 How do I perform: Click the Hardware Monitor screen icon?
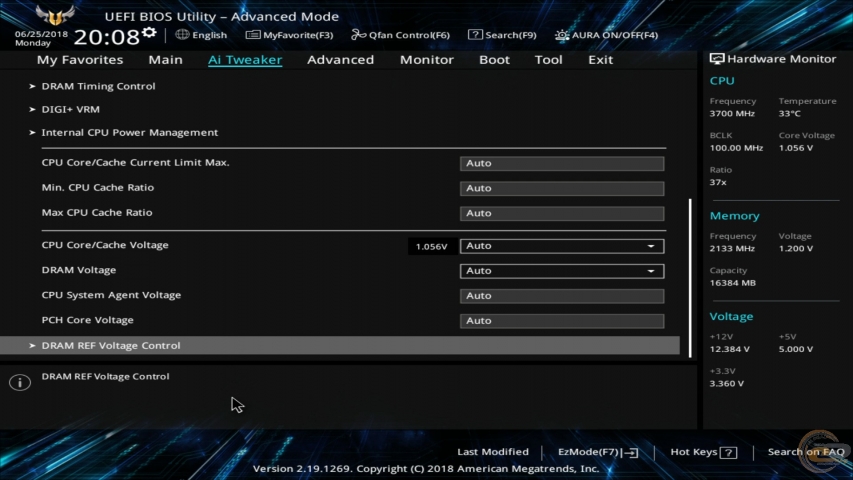(717, 59)
